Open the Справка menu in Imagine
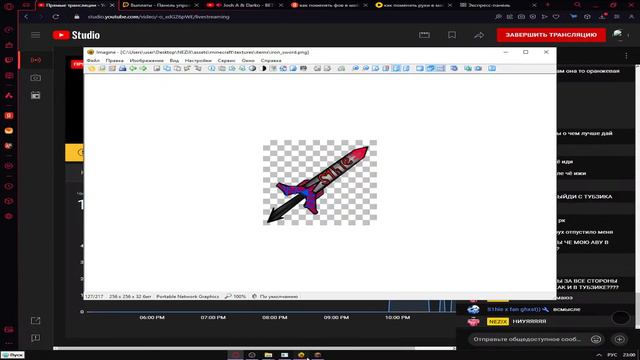This screenshot has width=640, height=360. click(x=271, y=60)
